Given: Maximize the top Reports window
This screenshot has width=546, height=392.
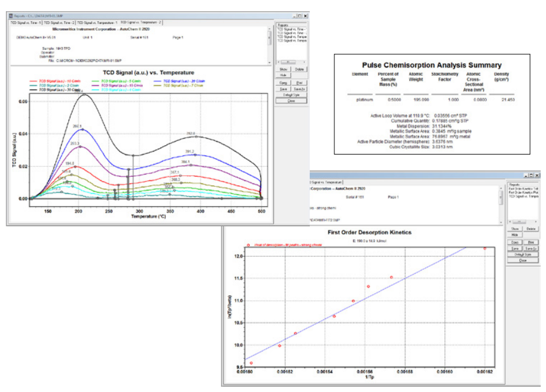Looking at the screenshot, I should click(299, 15).
